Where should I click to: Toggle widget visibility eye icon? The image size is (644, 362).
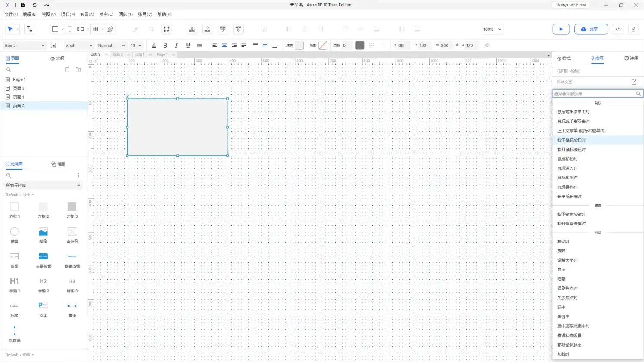click(x=487, y=46)
